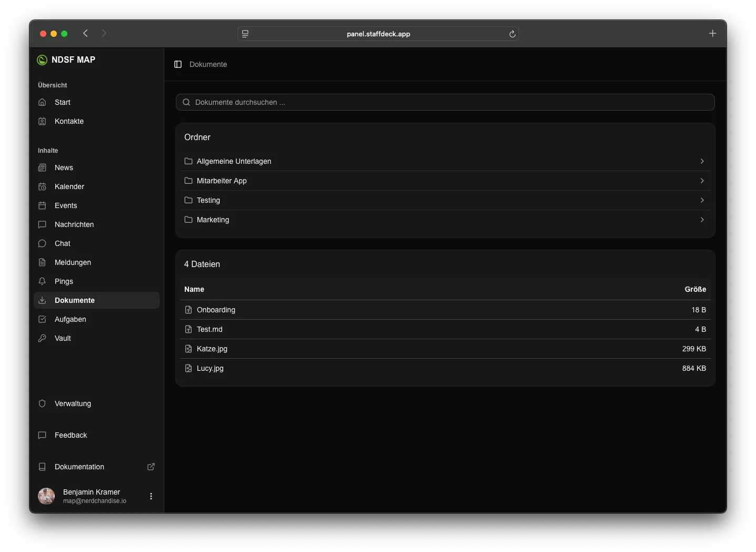Click the external link icon beside Dokumentation
Viewport: 756px width, 552px height.
coord(151,467)
